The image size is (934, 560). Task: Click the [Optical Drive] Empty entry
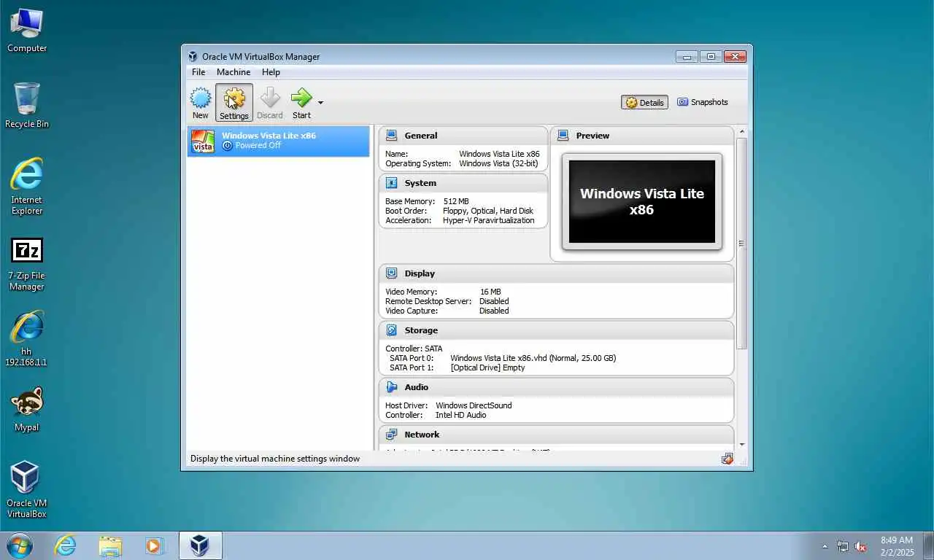point(487,367)
